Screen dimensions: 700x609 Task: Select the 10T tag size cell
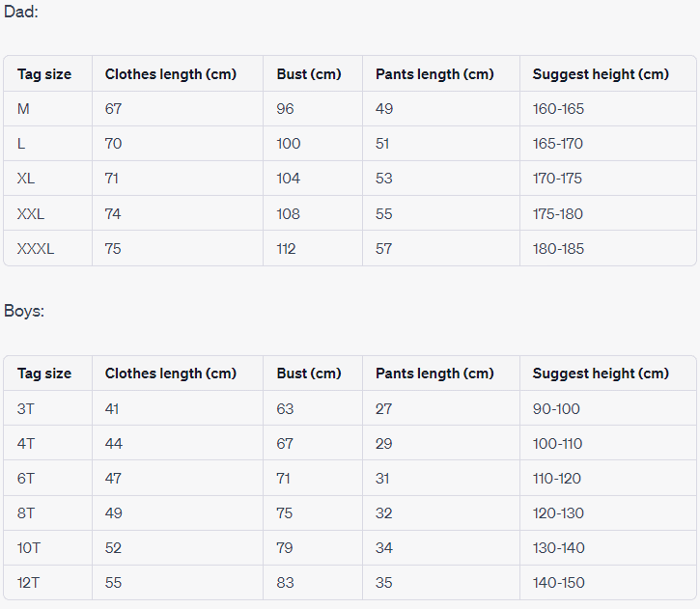(30, 548)
